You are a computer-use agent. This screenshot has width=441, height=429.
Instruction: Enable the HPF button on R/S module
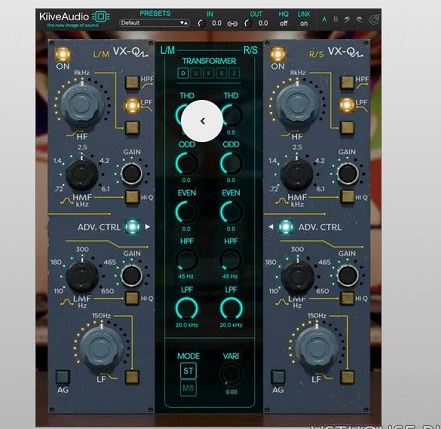[x=347, y=82]
